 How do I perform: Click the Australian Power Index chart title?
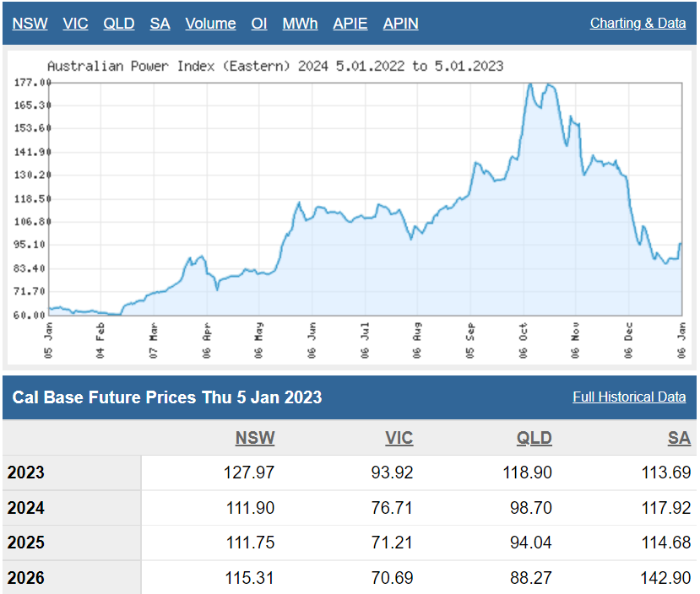pos(275,66)
